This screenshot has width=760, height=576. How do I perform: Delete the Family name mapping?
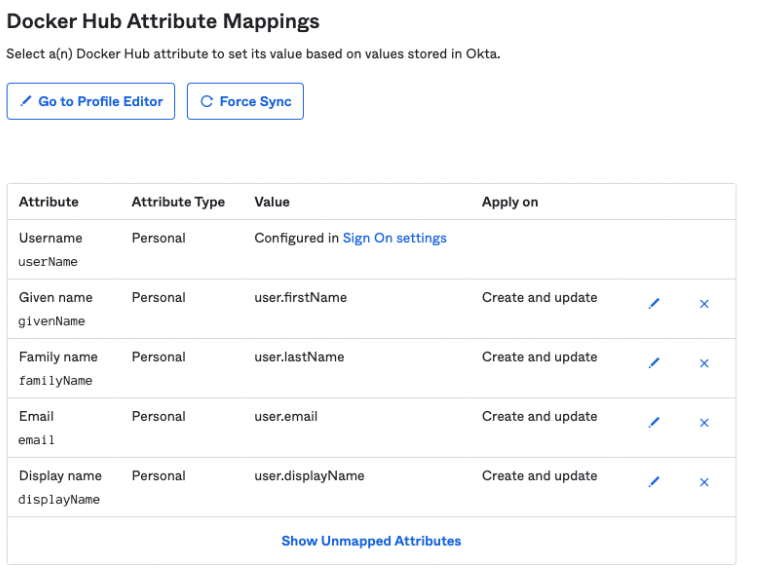[x=704, y=363]
